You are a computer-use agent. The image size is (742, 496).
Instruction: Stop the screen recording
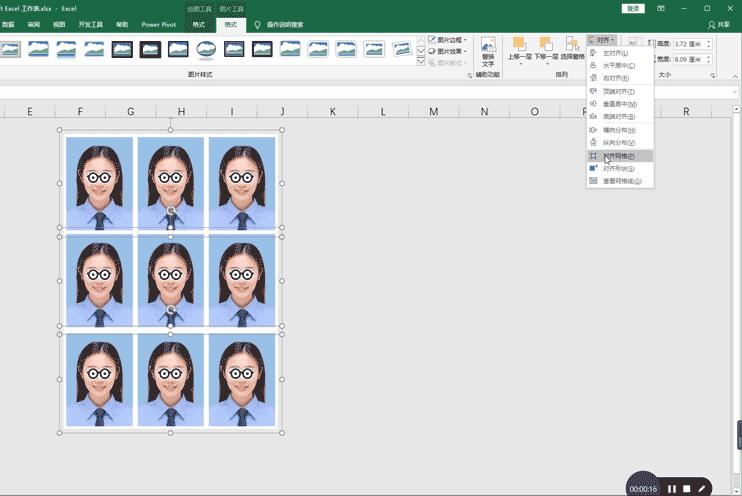(687, 489)
